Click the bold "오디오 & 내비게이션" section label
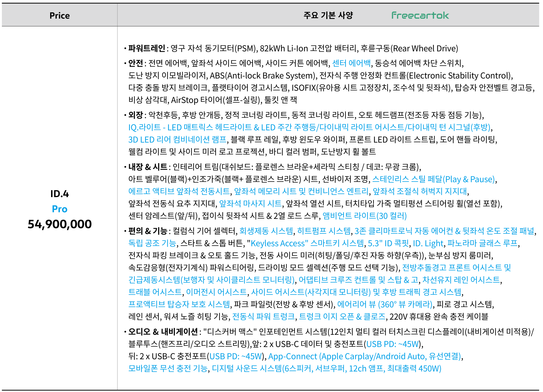The width and height of the screenshot is (543, 392). 163,332
